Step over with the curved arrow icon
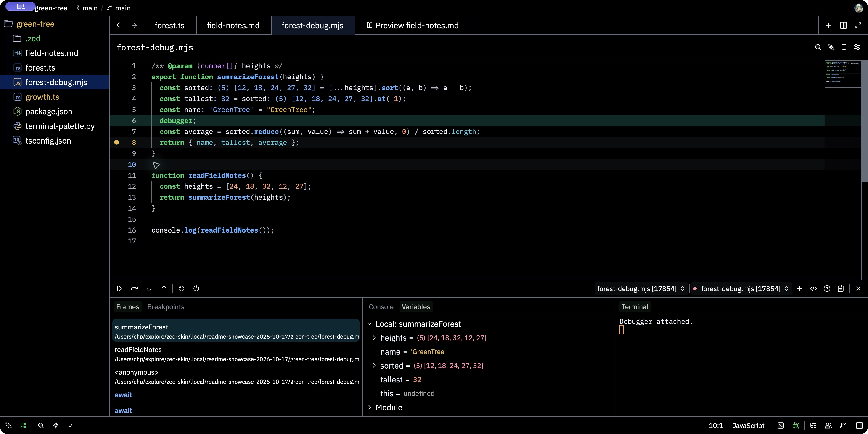 [x=134, y=289]
